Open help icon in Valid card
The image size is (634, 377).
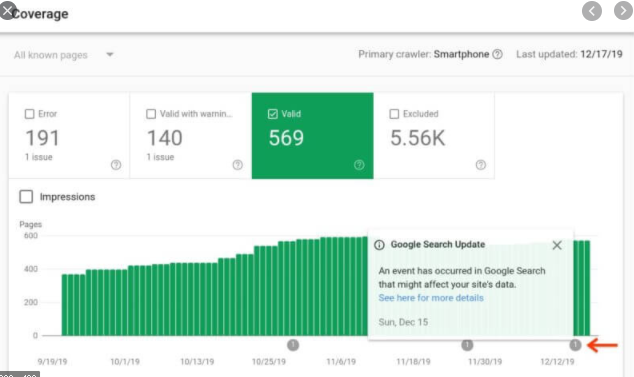[x=359, y=165]
